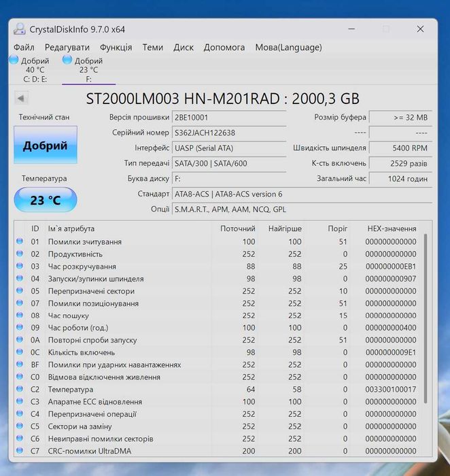The image size is (450, 476).
Task: Click the raw value 000000000EB1
Action: 391,267
